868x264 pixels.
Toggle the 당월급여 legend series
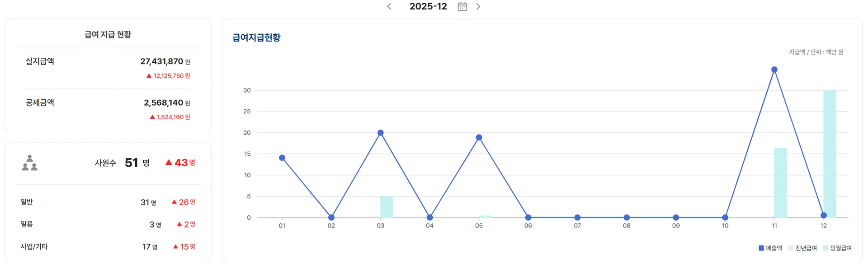click(837, 248)
